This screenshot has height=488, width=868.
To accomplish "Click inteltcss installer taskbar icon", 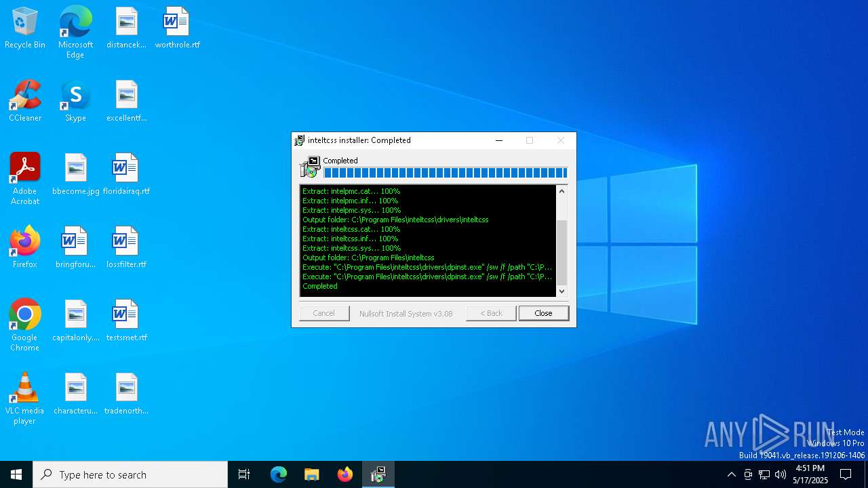I will pos(378,474).
